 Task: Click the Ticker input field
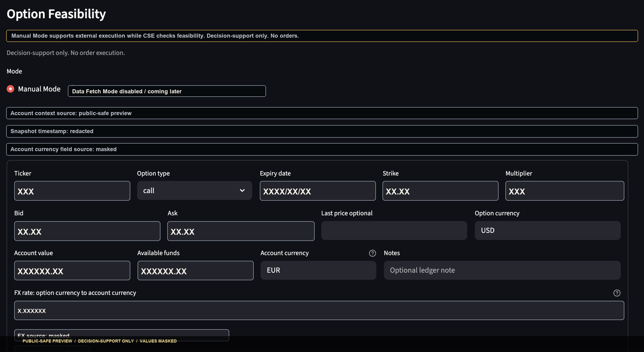coord(72,191)
